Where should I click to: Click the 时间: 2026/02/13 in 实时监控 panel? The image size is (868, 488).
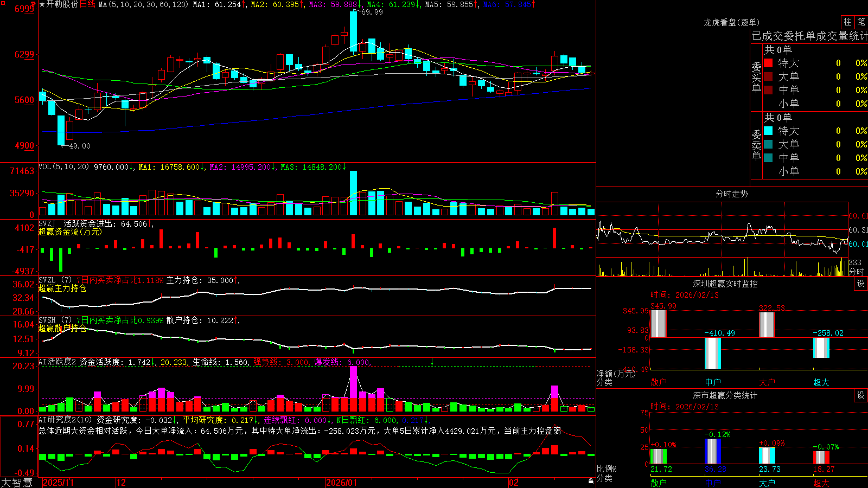click(685, 295)
